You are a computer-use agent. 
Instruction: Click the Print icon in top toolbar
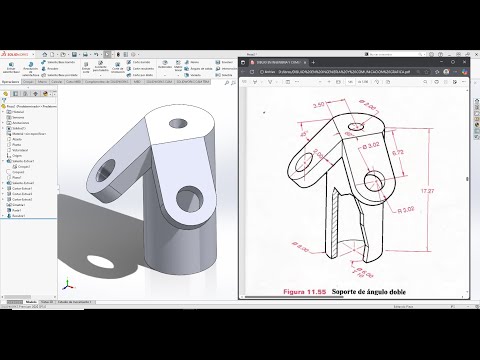(85, 54)
